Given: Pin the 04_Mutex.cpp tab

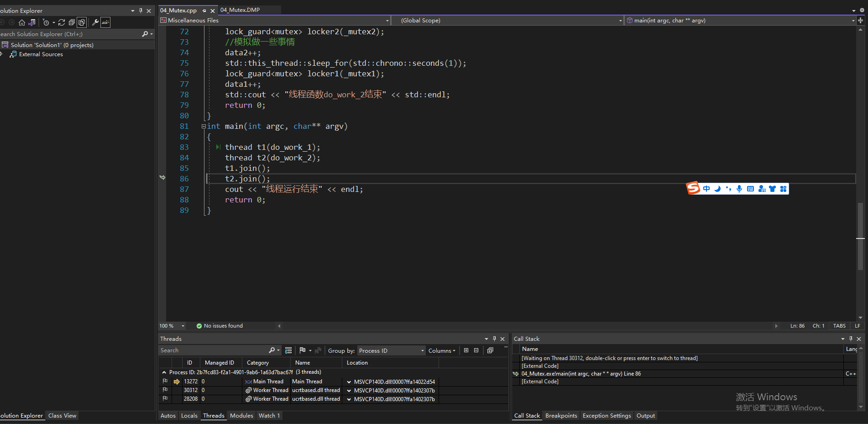Looking at the screenshot, I should click(x=204, y=11).
